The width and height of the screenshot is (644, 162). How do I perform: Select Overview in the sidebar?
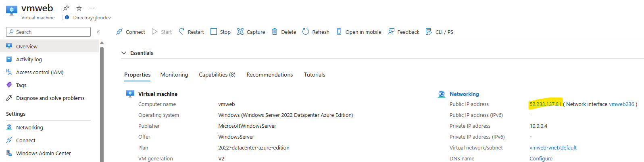(x=49, y=46)
